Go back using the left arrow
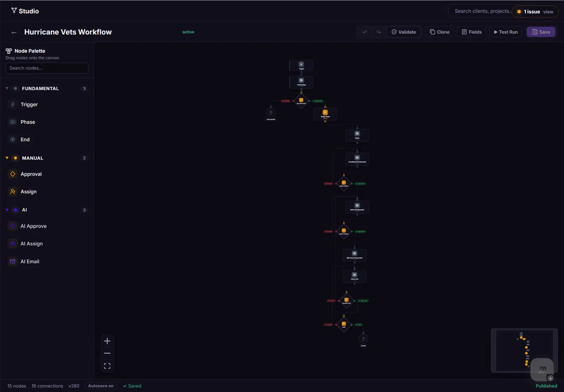 pos(14,32)
